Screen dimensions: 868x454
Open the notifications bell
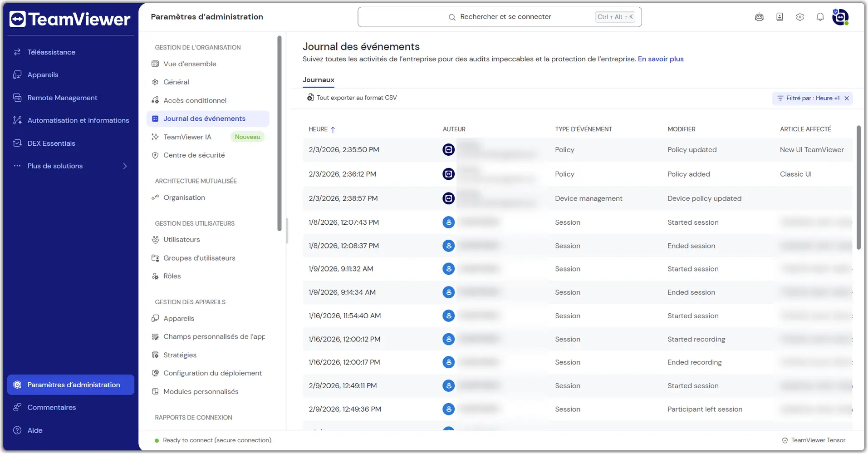coord(820,17)
